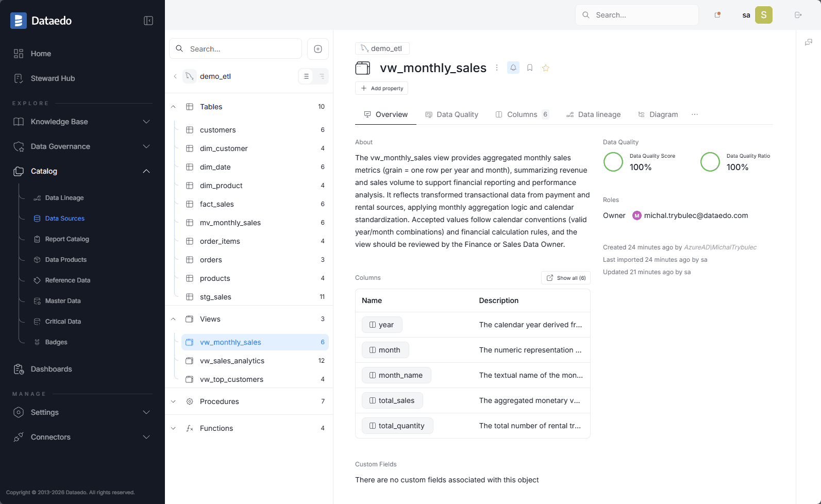Click the Steward Hub icon
Screen dimensions: 821x504
click(x=19, y=78)
